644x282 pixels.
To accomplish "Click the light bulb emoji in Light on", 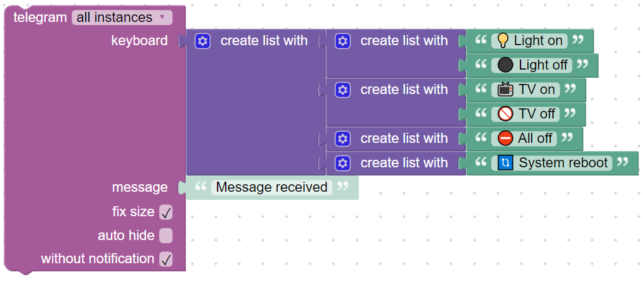I will [x=502, y=41].
